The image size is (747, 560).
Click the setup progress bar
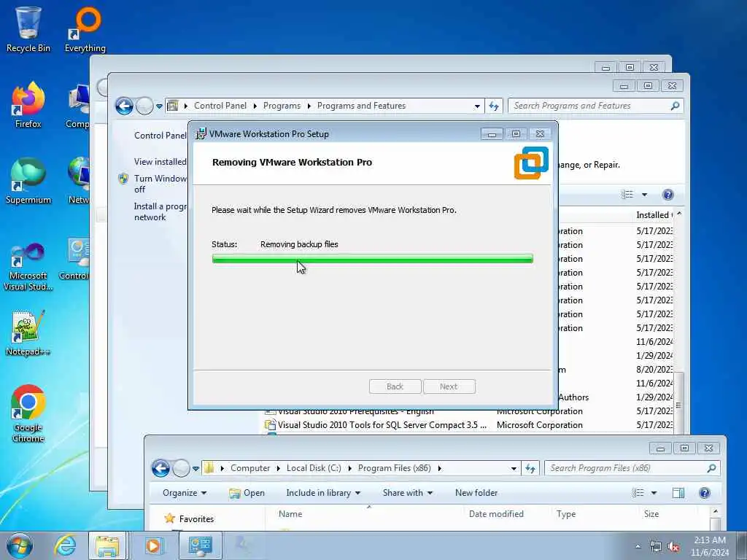(x=373, y=259)
